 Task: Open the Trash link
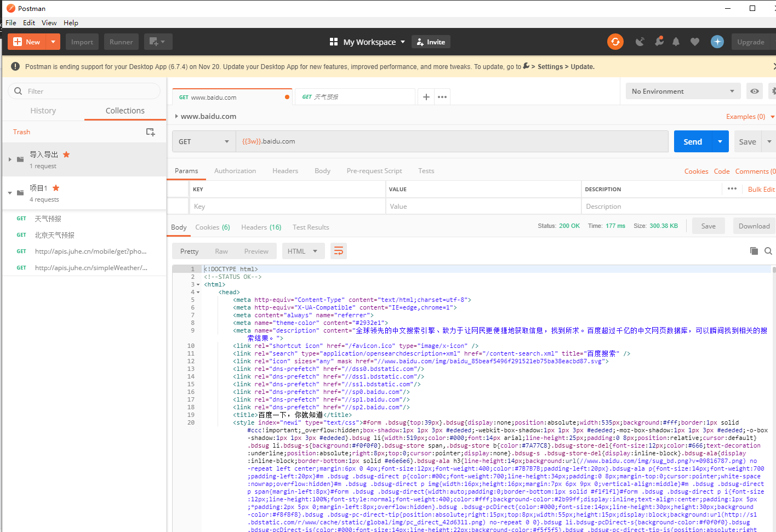click(22, 132)
